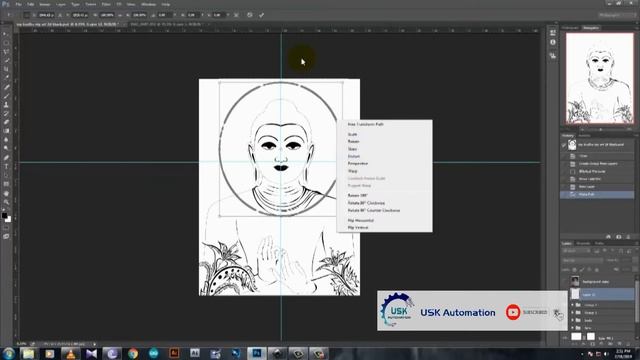
Task: Select the Gradient tool
Action: (x=6, y=131)
